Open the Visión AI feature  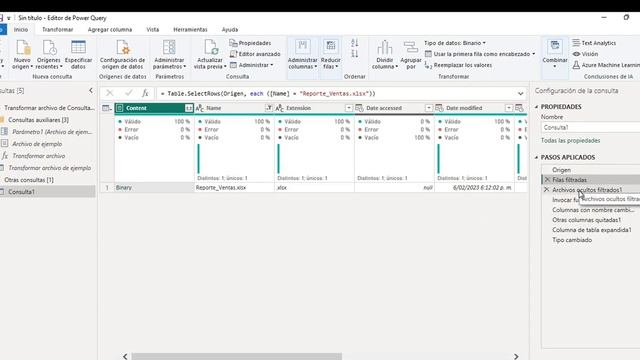click(585, 54)
